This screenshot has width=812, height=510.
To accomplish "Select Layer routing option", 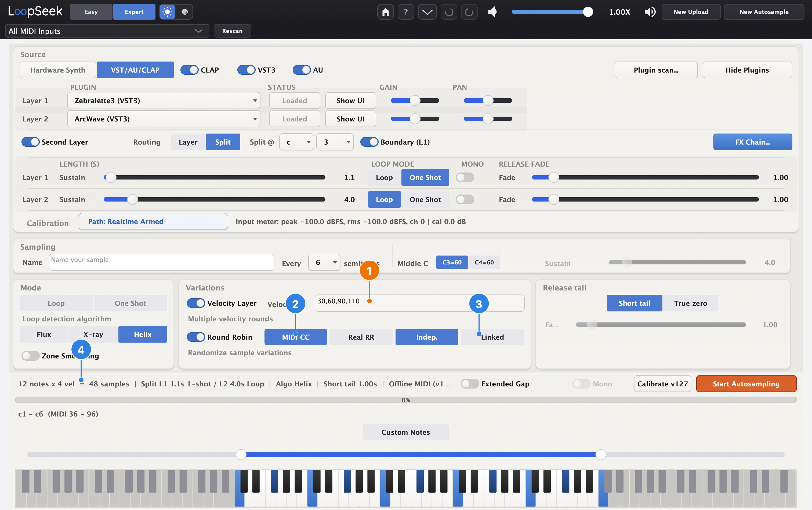I will click(x=188, y=142).
